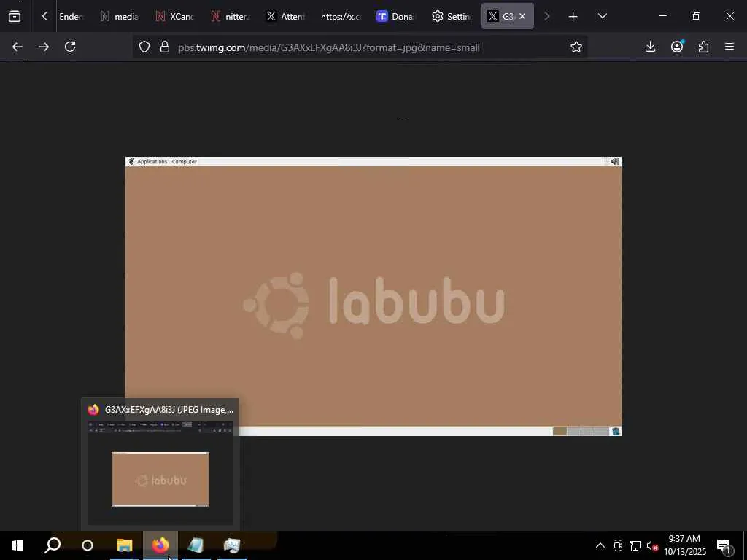Open the last pinned taskbar app
The width and height of the screenshot is (747, 560).
231,545
